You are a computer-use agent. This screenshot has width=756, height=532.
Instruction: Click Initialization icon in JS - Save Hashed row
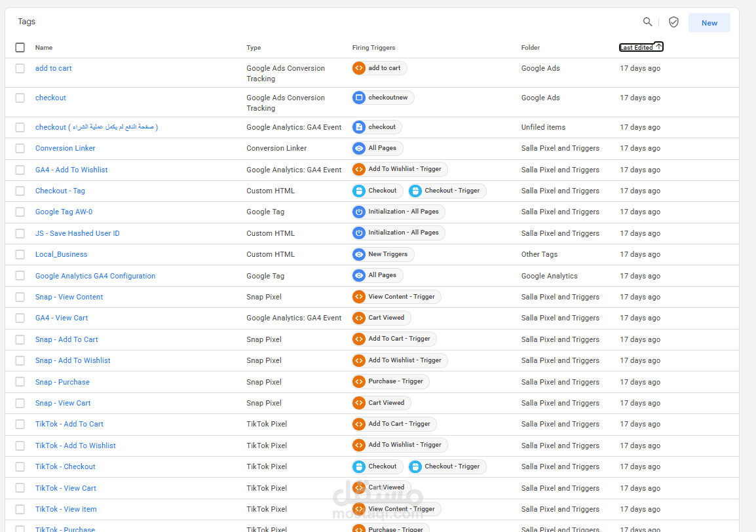pyautogui.click(x=359, y=233)
